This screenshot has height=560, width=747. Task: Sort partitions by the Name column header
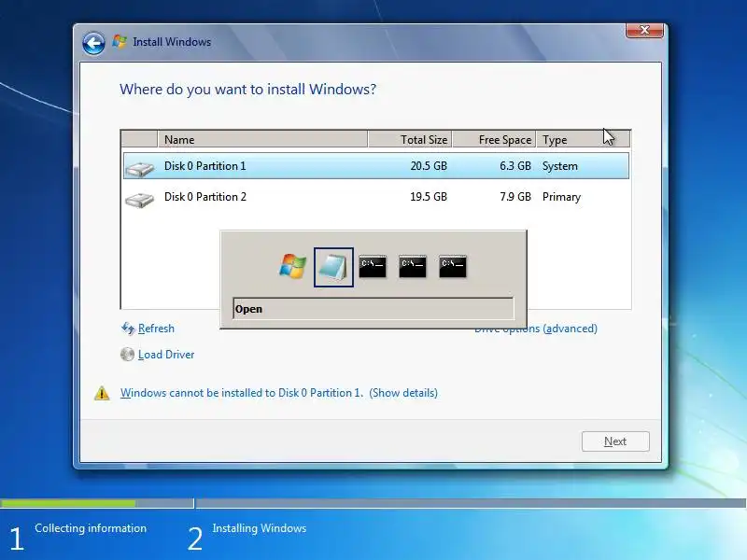click(x=262, y=139)
